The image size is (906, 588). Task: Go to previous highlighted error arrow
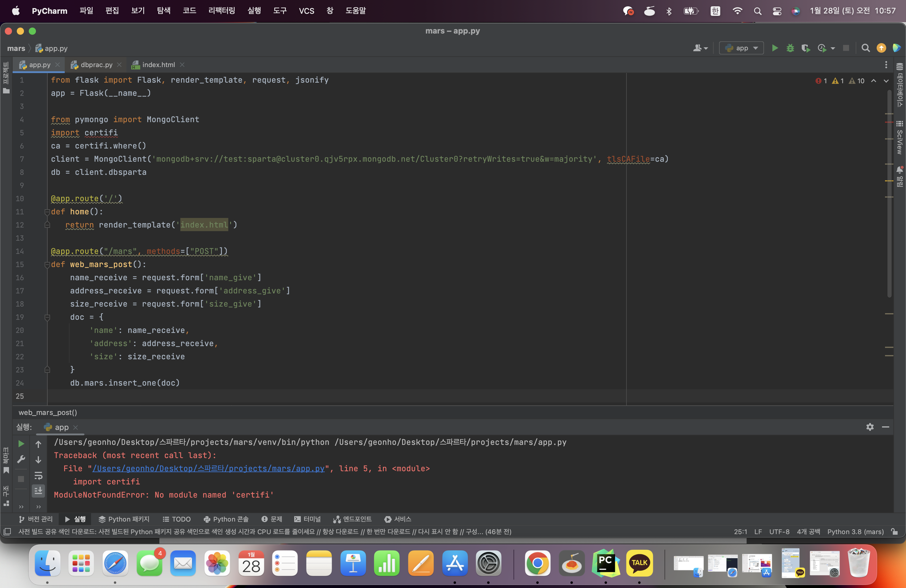(x=874, y=81)
